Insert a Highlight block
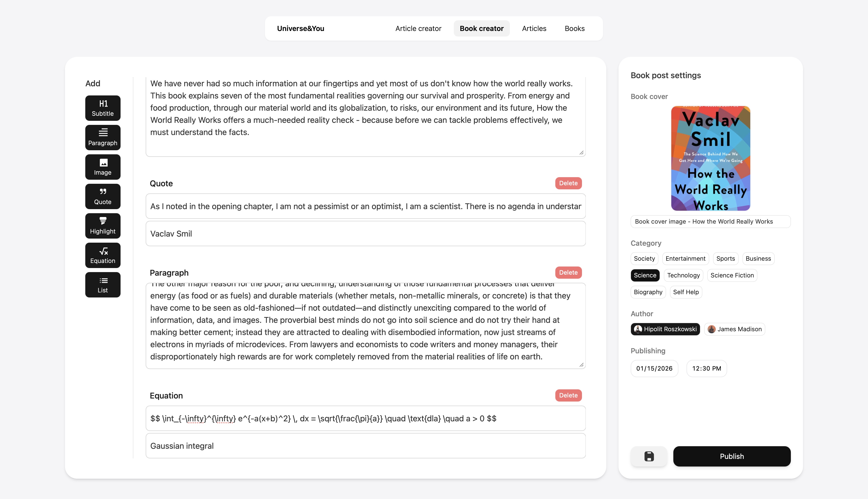This screenshot has width=868, height=499. (x=103, y=226)
